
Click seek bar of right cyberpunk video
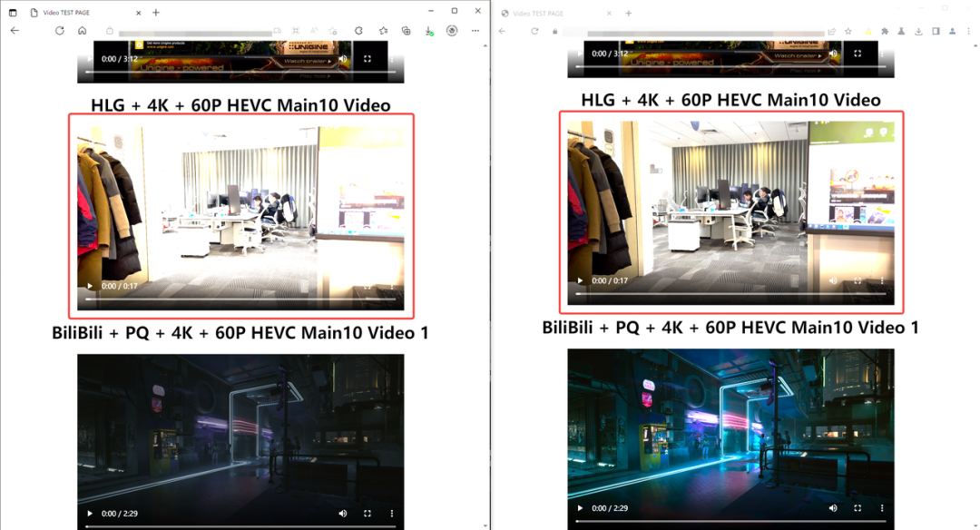(730, 521)
